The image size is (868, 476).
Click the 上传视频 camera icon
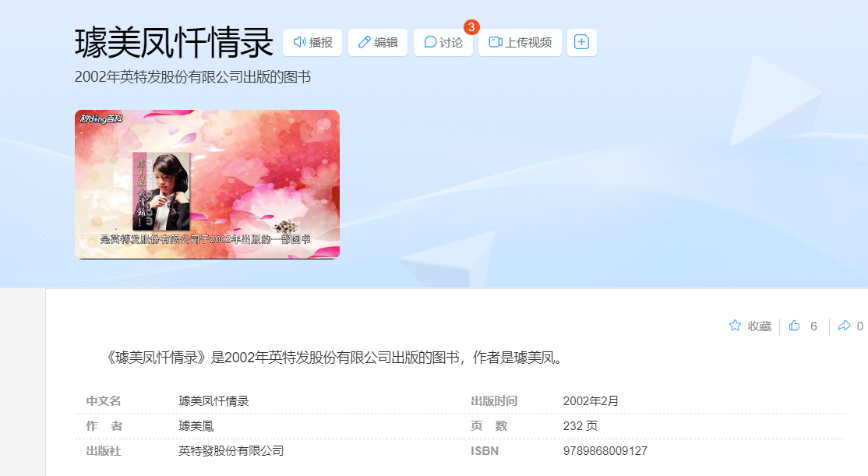coord(496,42)
